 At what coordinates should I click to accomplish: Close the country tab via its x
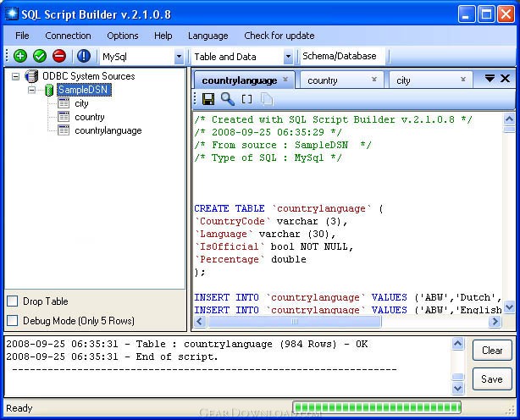point(374,80)
